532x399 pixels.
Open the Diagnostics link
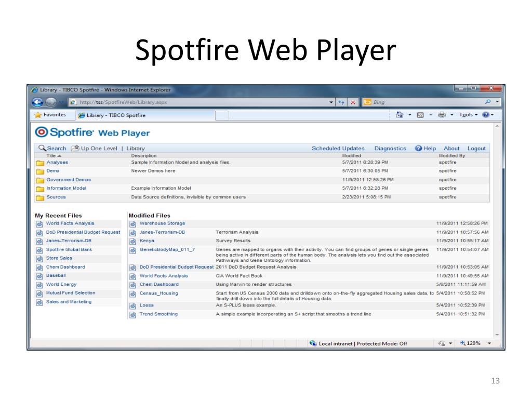(390, 148)
